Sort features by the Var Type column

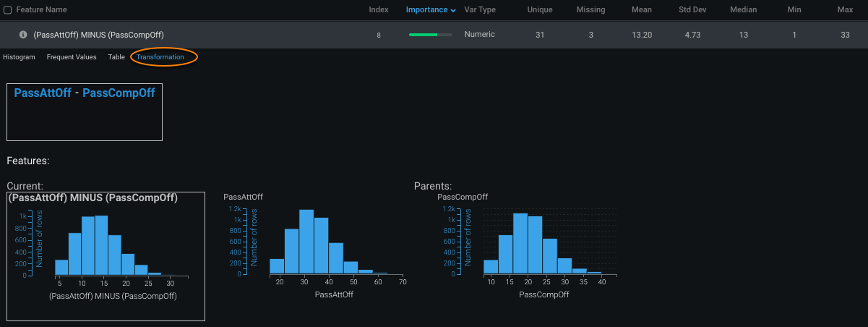coord(480,10)
